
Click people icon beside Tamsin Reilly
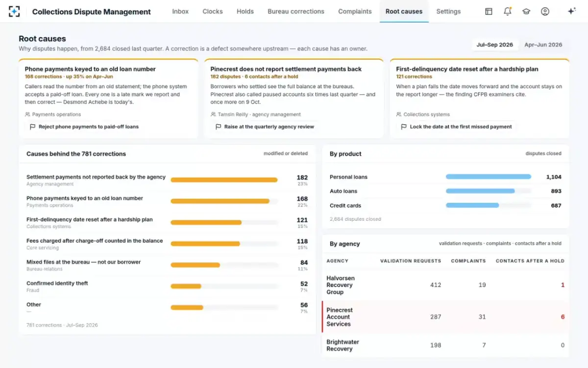point(213,114)
